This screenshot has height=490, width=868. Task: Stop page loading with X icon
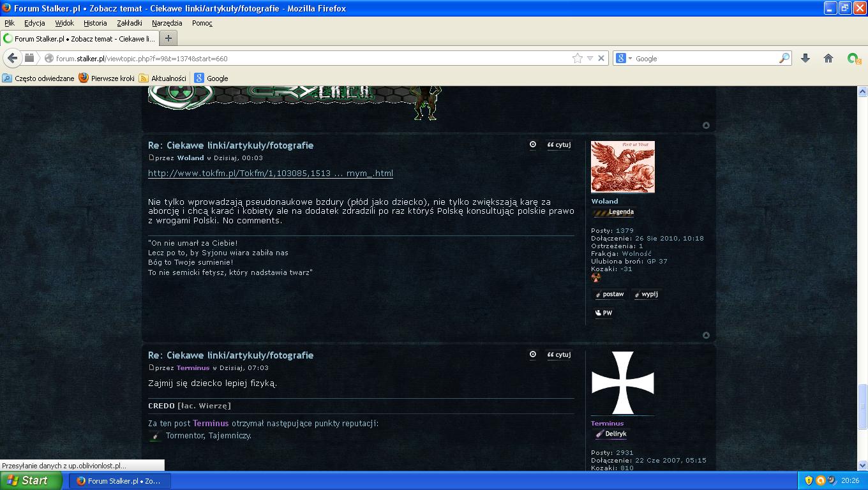(x=601, y=58)
